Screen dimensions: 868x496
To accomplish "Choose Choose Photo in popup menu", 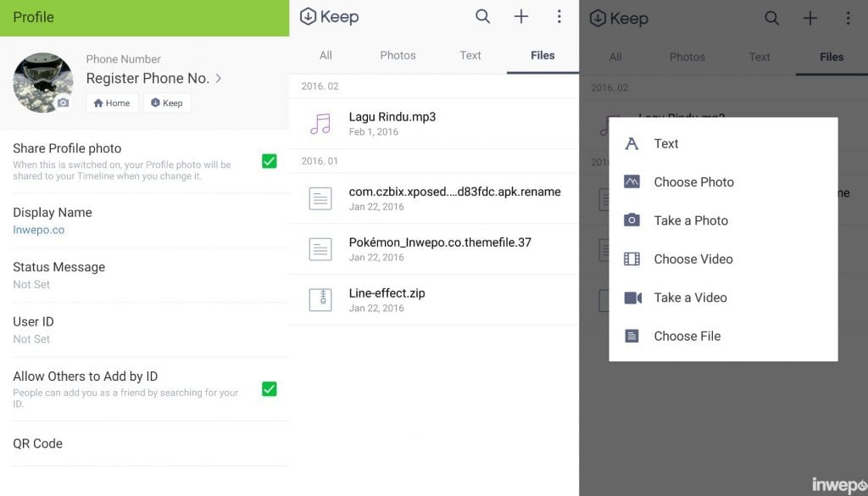I will (x=723, y=182).
